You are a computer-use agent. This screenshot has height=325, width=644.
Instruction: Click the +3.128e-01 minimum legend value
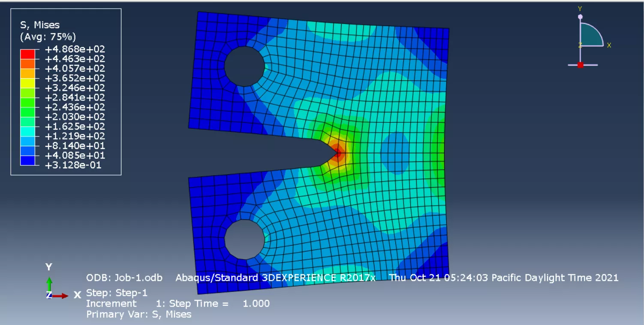tap(73, 165)
